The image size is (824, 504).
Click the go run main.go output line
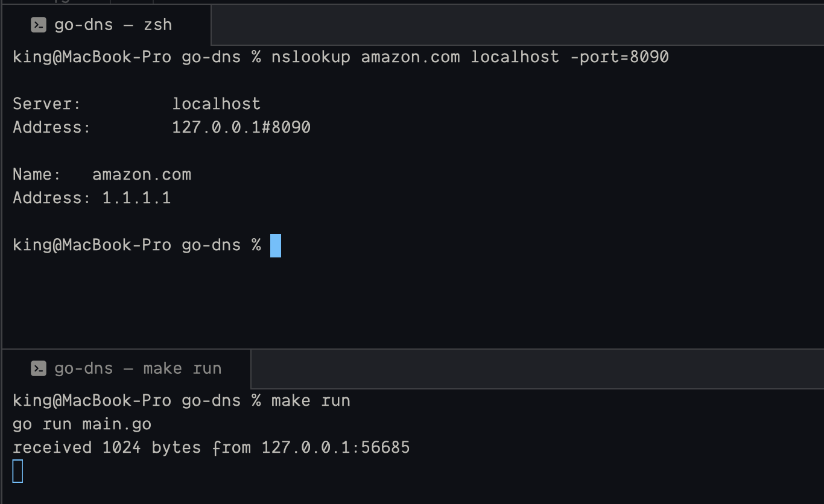tap(82, 424)
